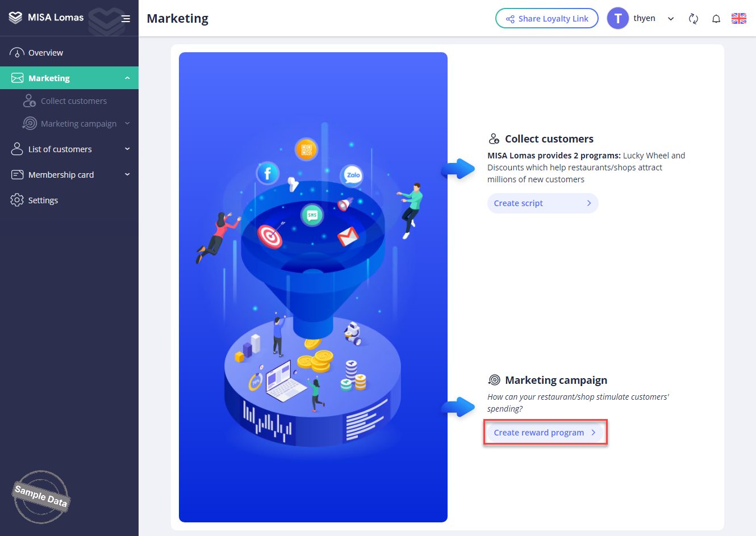Click the UK flag language icon
Viewport: 756px width, 536px height.
pyautogui.click(x=739, y=18)
